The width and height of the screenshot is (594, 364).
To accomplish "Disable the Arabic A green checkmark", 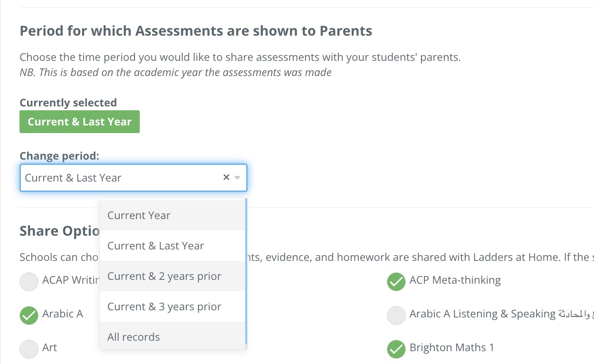I will 29,316.
